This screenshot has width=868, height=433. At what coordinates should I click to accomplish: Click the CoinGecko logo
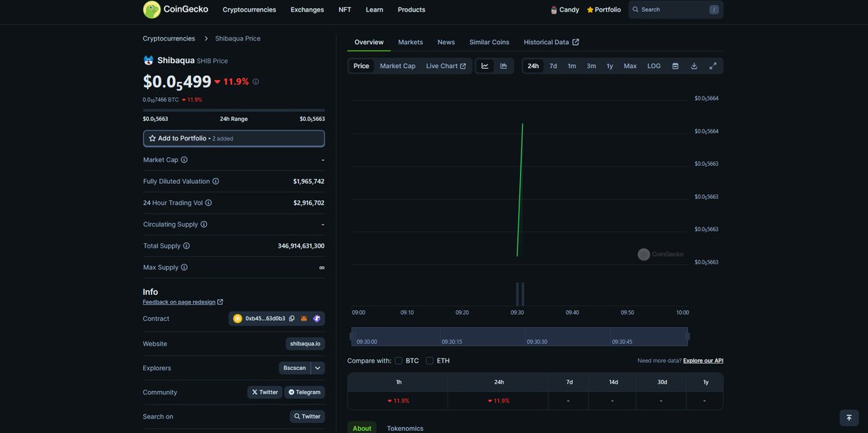pos(176,9)
